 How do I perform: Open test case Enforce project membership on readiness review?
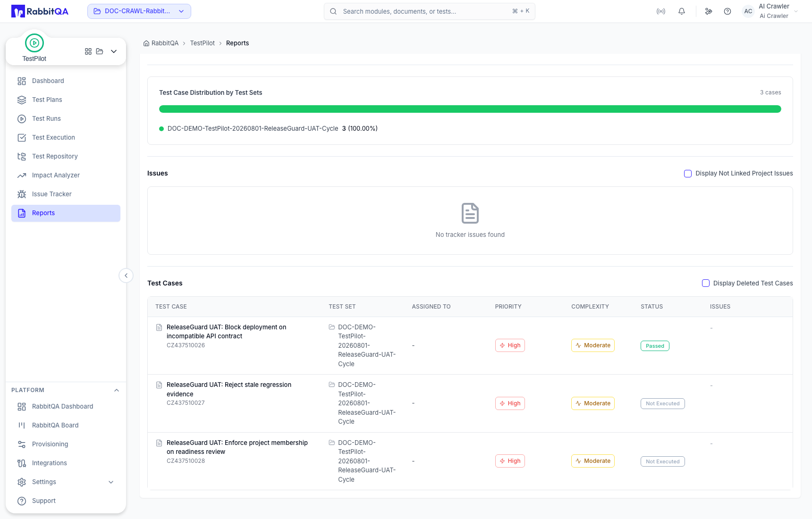pyautogui.click(x=237, y=447)
